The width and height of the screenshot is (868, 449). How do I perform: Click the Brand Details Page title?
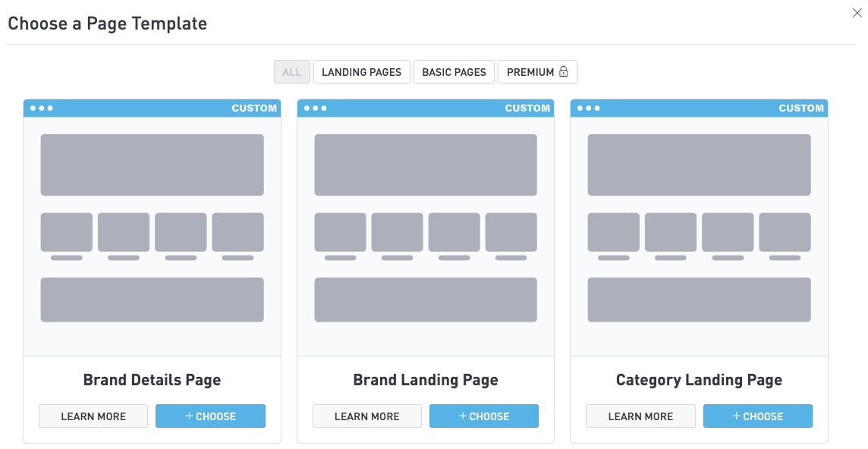(x=152, y=380)
